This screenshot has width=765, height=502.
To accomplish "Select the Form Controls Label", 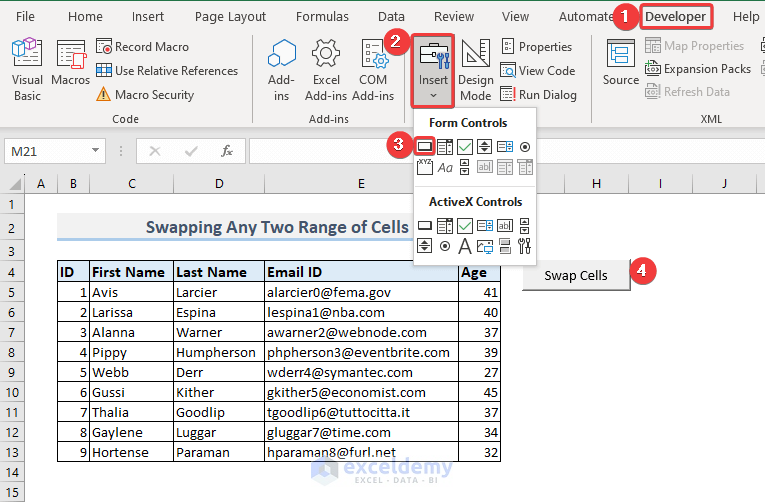I will [445, 167].
